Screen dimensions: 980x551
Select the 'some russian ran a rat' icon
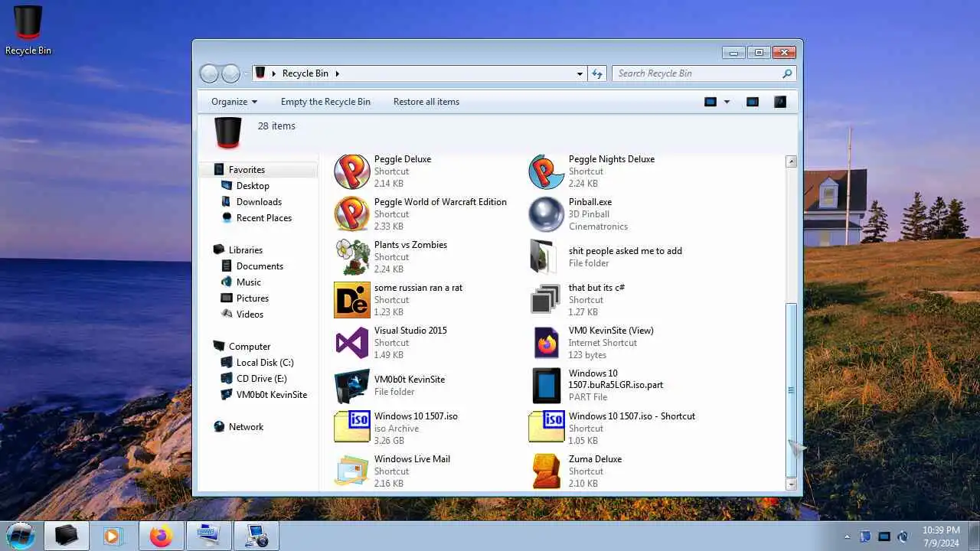point(352,300)
